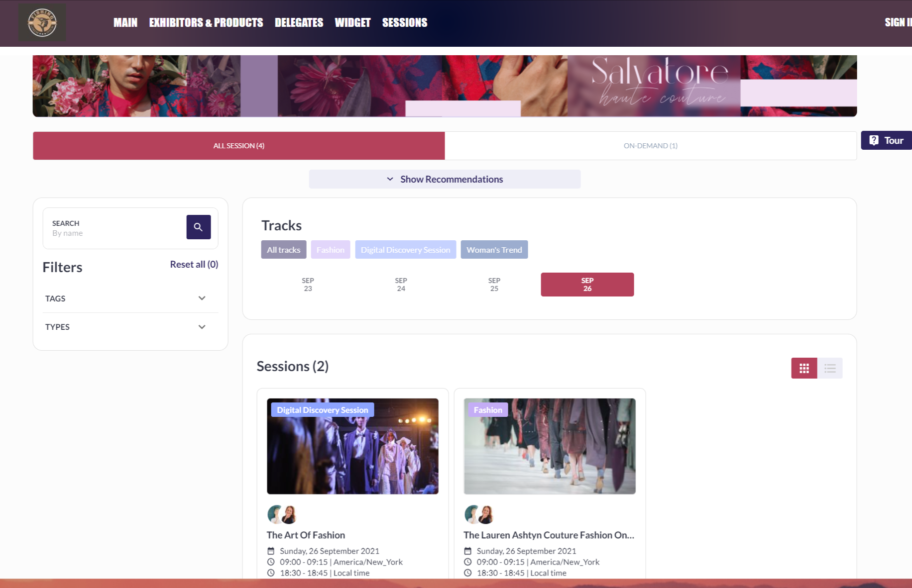Select the ALL SESSION (4) tab
Image resolution: width=912 pixels, height=588 pixels.
[239, 146]
